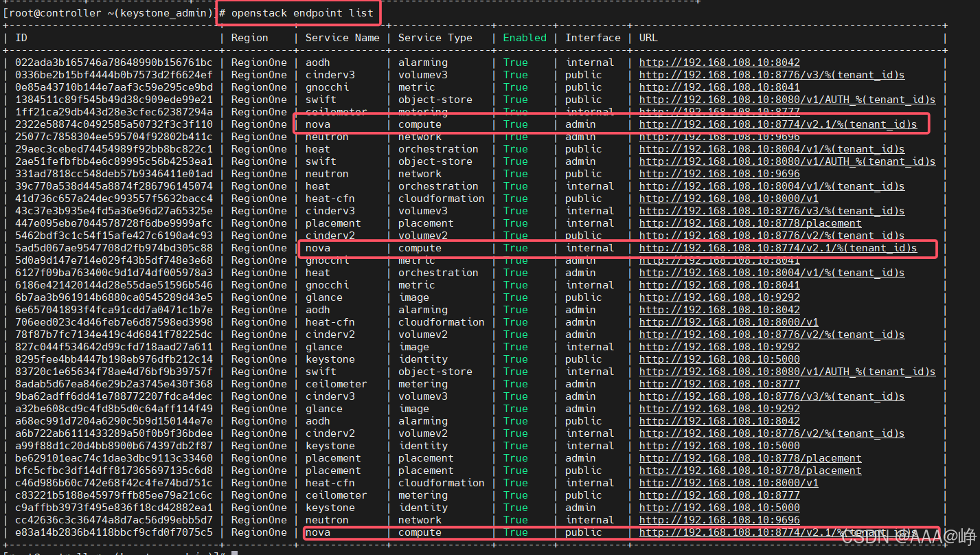Click 'RegionOne' in the aodh admin row

259,310
